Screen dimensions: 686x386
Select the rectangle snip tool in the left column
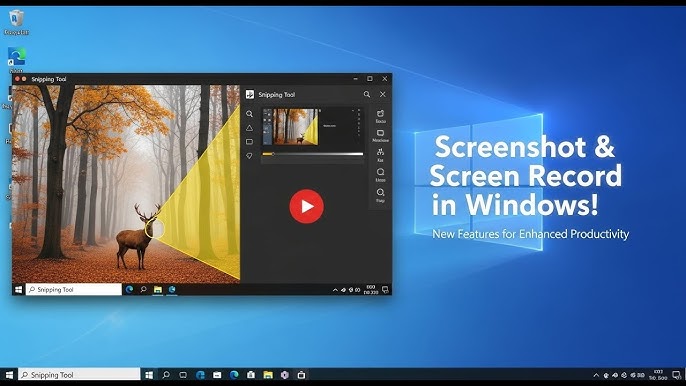tap(249, 142)
